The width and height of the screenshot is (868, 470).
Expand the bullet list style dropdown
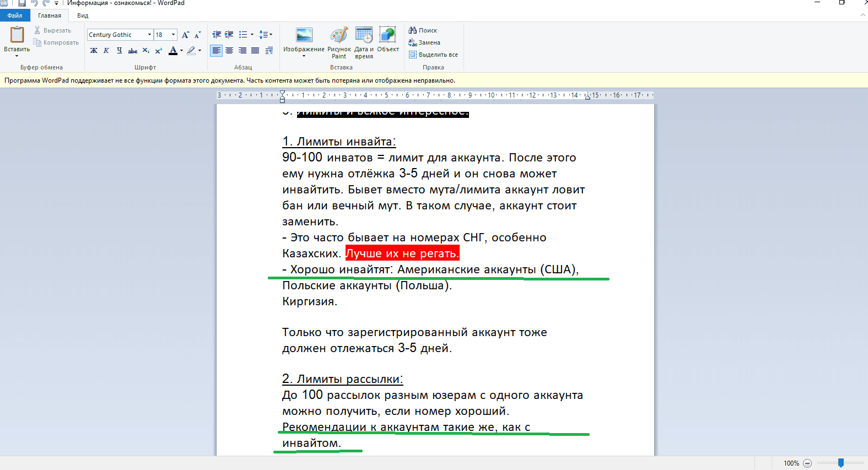click(x=252, y=35)
